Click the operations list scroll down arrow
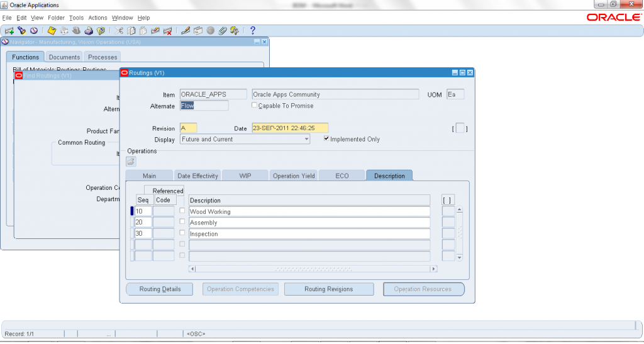This screenshot has width=644, height=344. pos(459,257)
